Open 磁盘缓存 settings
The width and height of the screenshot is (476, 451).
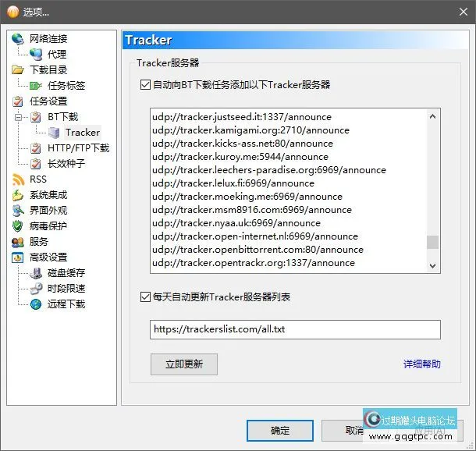66,273
